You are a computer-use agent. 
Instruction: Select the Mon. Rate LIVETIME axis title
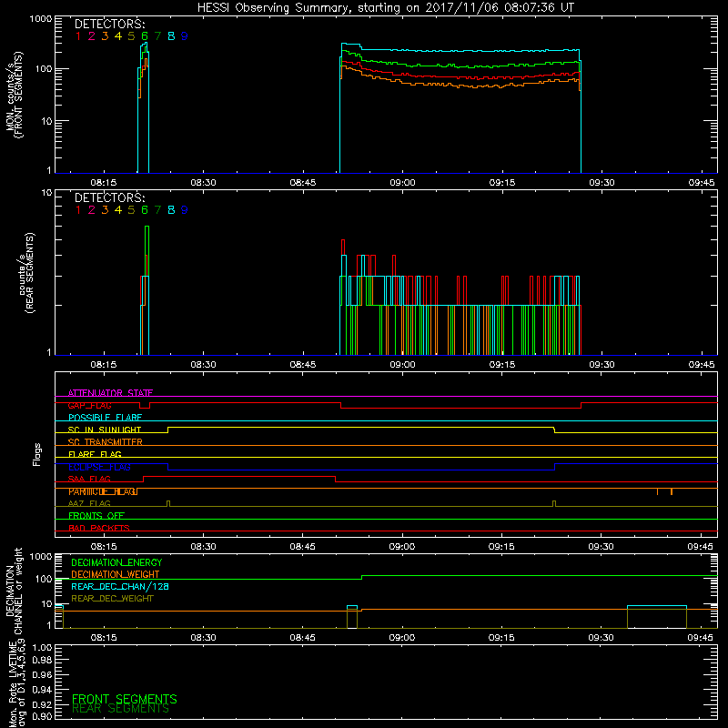tap(15, 683)
